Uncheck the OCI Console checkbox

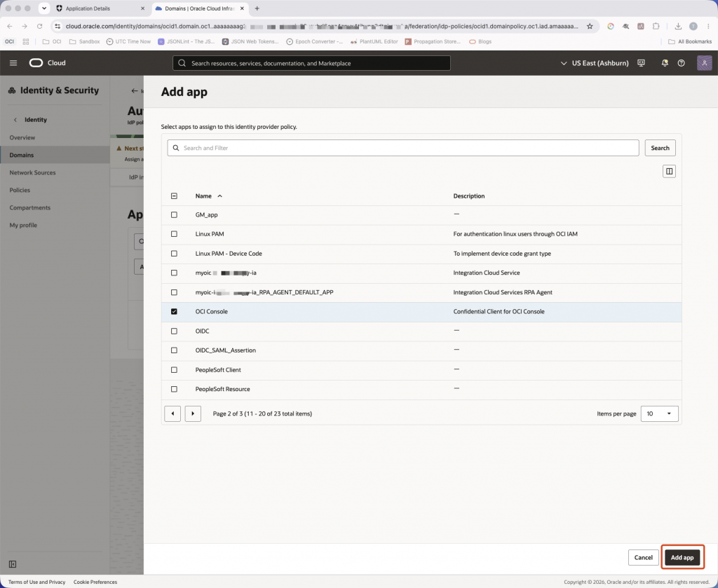174,312
